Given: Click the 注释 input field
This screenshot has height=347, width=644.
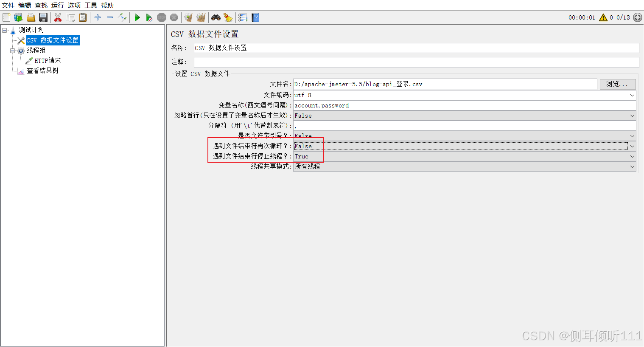Looking at the screenshot, I should click(416, 62).
